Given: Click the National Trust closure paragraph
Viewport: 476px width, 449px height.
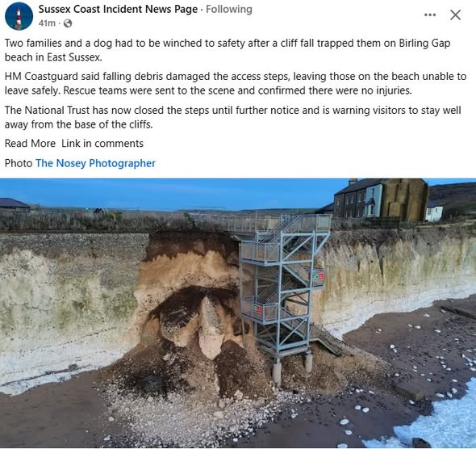Looking at the screenshot, I should pyautogui.click(x=233, y=117).
